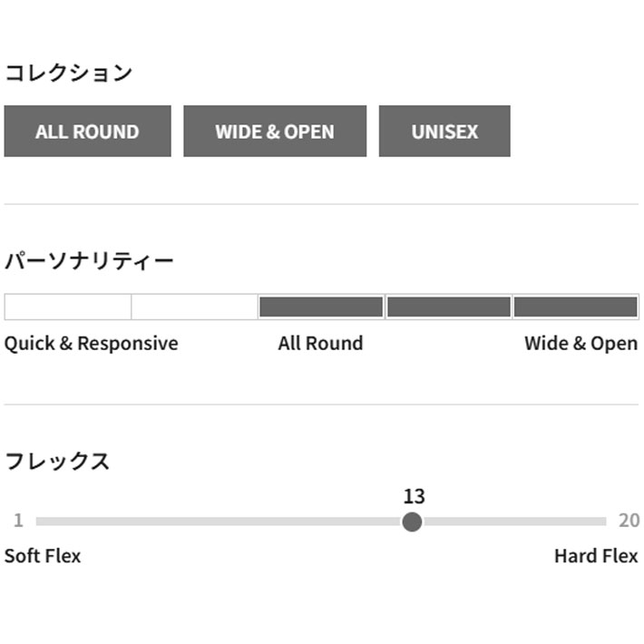Click the last filled personality bar segment
The image size is (644, 644).
coord(575,307)
